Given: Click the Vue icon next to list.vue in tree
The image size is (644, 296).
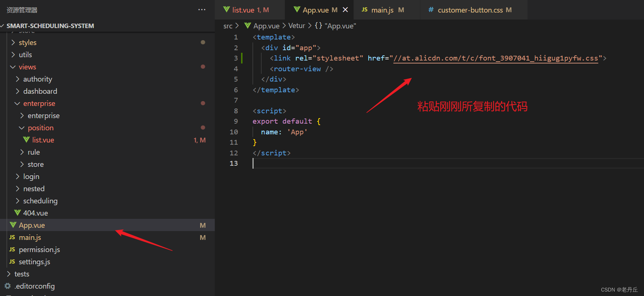Looking at the screenshot, I should 26,140.
